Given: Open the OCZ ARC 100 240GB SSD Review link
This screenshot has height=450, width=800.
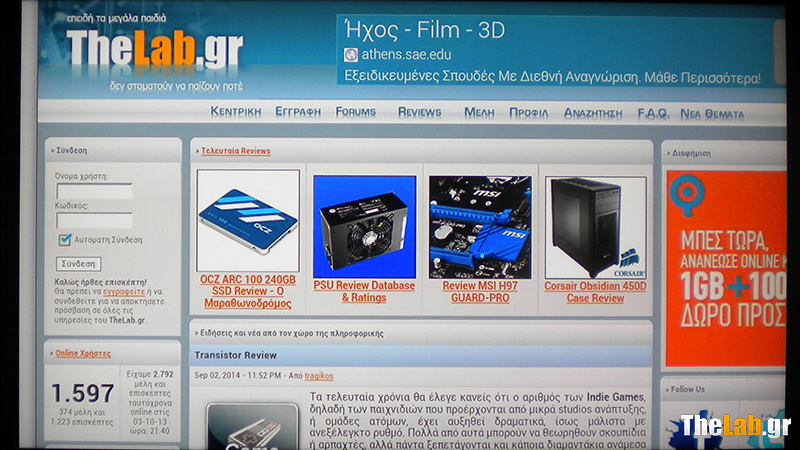Looking at the screenshot, I should [248, 291].
